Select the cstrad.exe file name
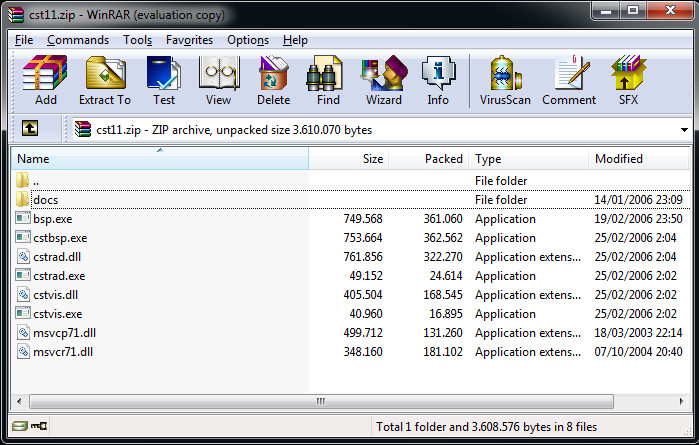The height and width of the screenshot is (445, 699). 59,276
